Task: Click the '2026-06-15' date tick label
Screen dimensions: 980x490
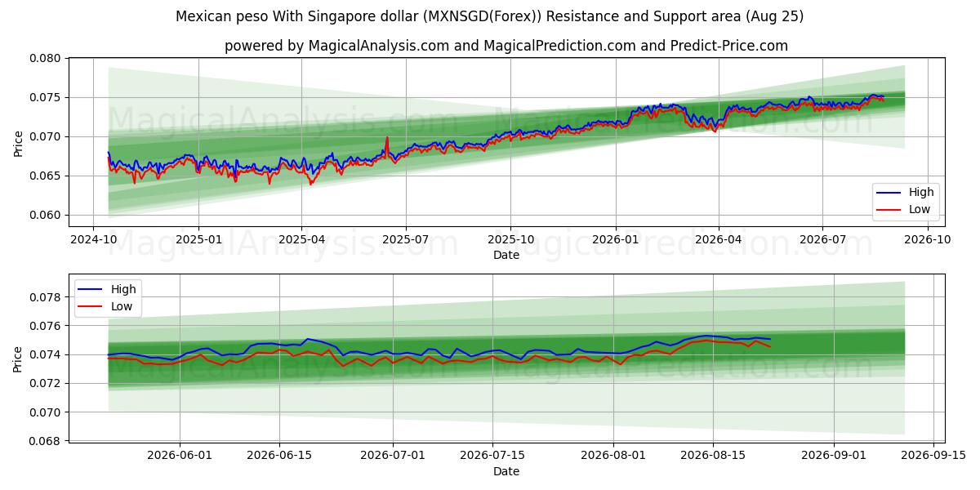Action: 279,456
